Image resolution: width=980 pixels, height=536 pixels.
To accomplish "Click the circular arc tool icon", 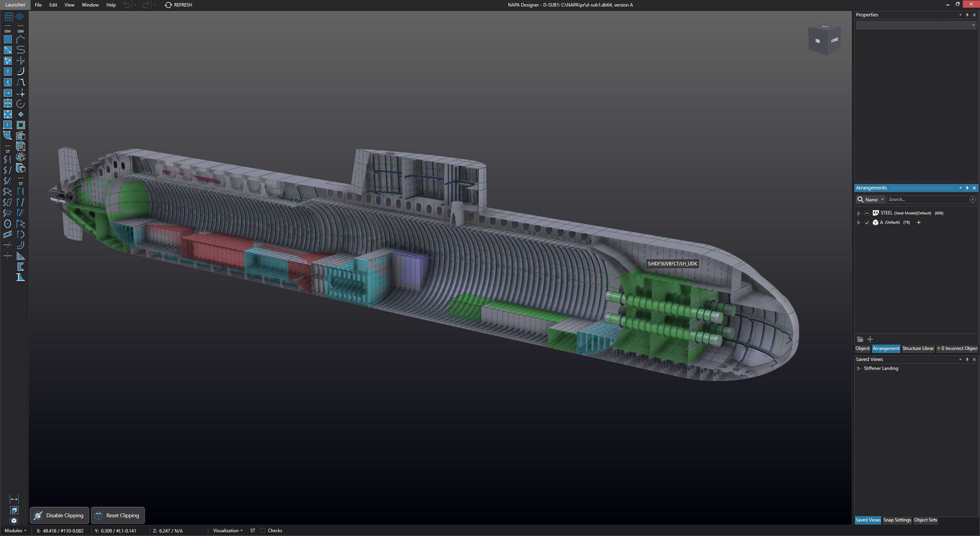I will coord(21,104).
